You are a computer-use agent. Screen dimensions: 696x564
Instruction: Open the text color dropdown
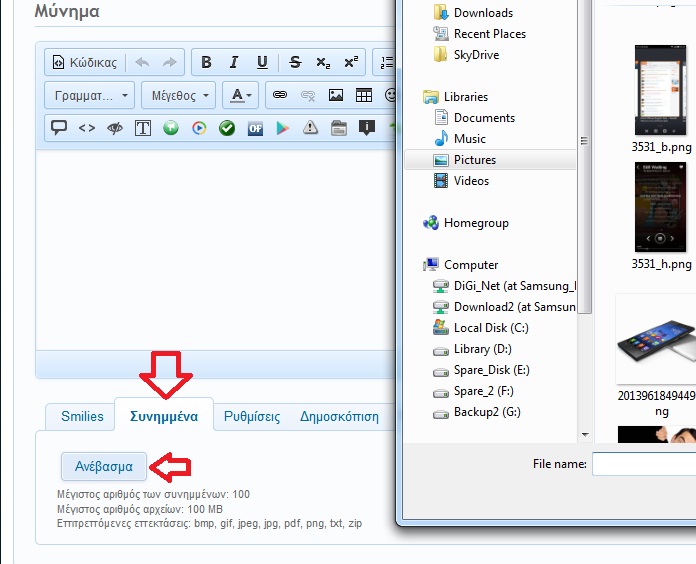coord(240,95)
